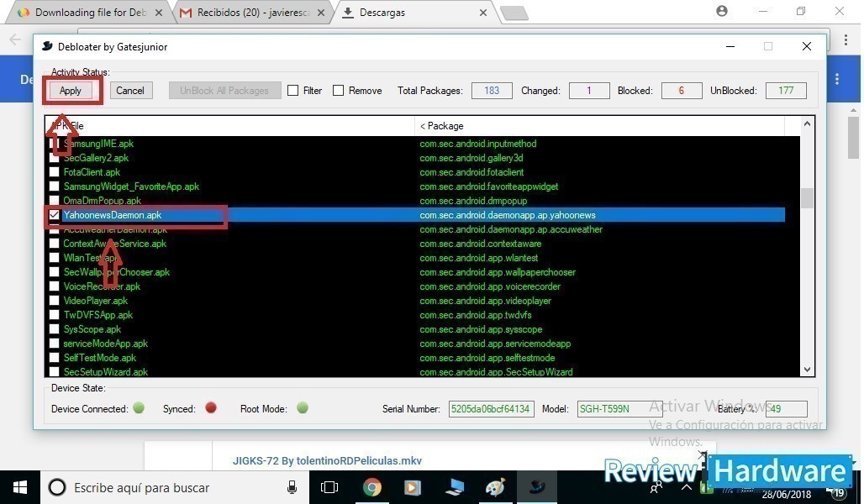This screenshot has height=504, width=864.
Task: Check the SamsungWidget_FavoriteApp.apk checkbox
Action: (x=54, y=186)
